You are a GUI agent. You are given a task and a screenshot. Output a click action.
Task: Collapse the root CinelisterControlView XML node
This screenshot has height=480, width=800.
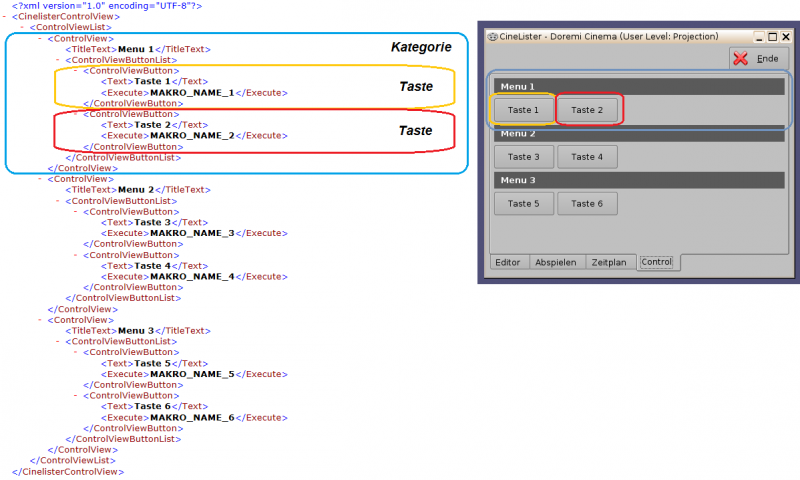click(5, 16)
